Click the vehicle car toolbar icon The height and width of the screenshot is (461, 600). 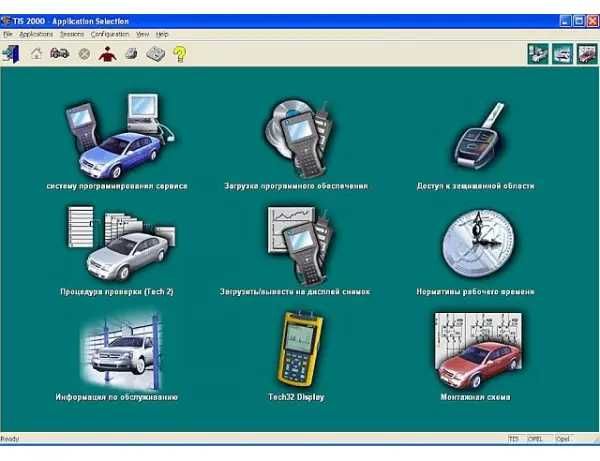click(60, 53)
